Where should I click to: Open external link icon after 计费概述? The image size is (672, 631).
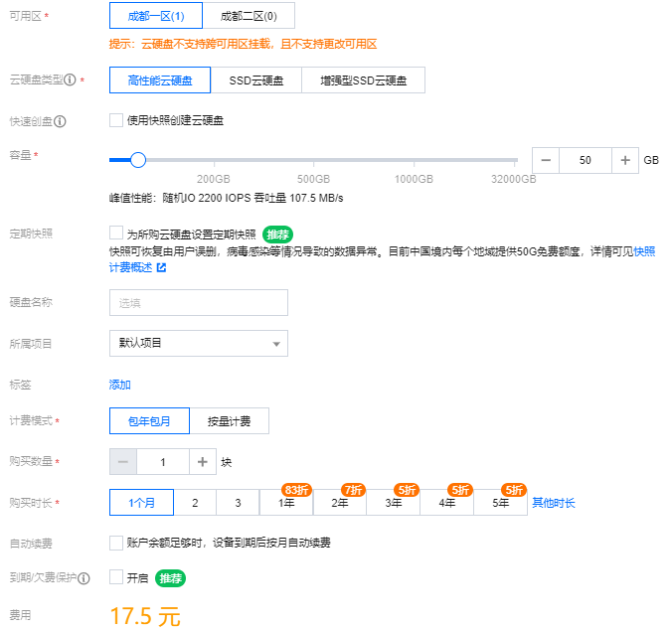[x=161, y=267]
